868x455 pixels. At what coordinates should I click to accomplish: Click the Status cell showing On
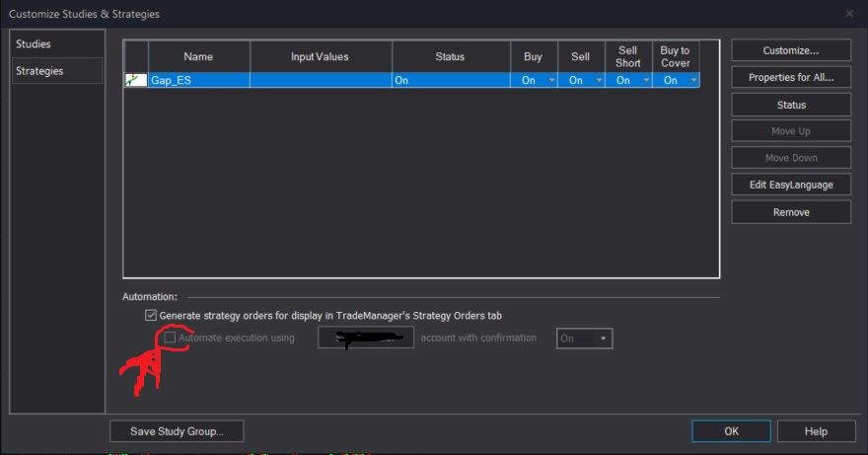[x=451, y=80]
